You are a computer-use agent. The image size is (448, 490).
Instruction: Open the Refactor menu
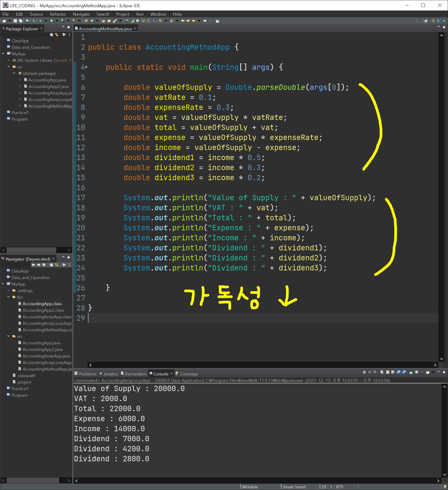(x=58, y=14)
